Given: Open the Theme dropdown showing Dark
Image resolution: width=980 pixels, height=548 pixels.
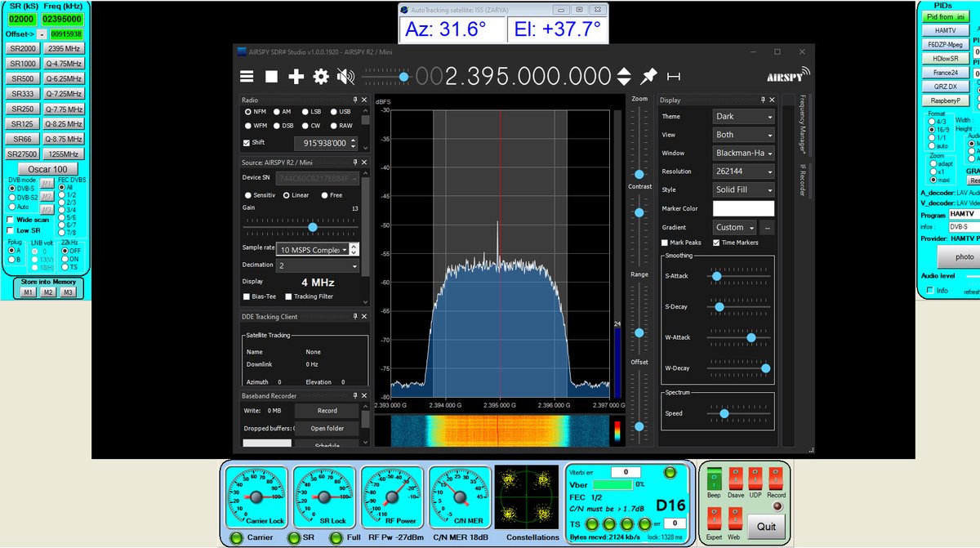Looking at the screenshot, I should (743, 117).
